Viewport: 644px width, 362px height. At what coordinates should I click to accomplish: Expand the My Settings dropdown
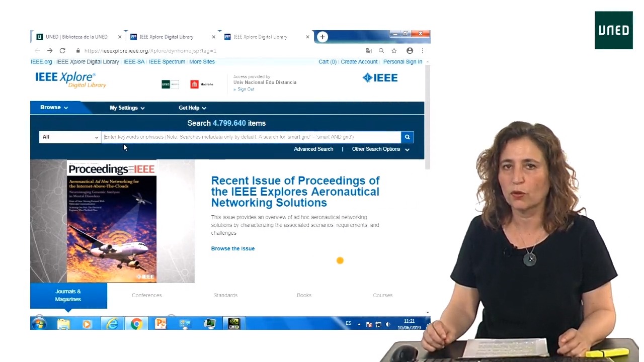(127, 108)
